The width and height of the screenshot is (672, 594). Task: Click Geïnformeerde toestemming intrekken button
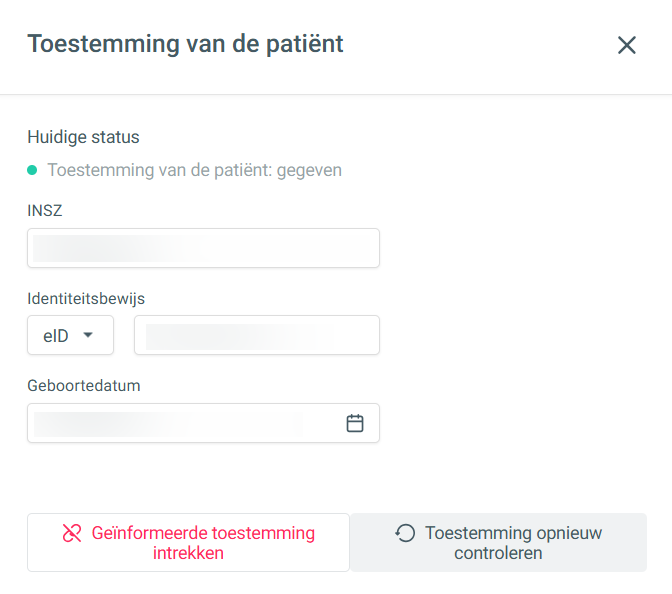click(189, 543)
